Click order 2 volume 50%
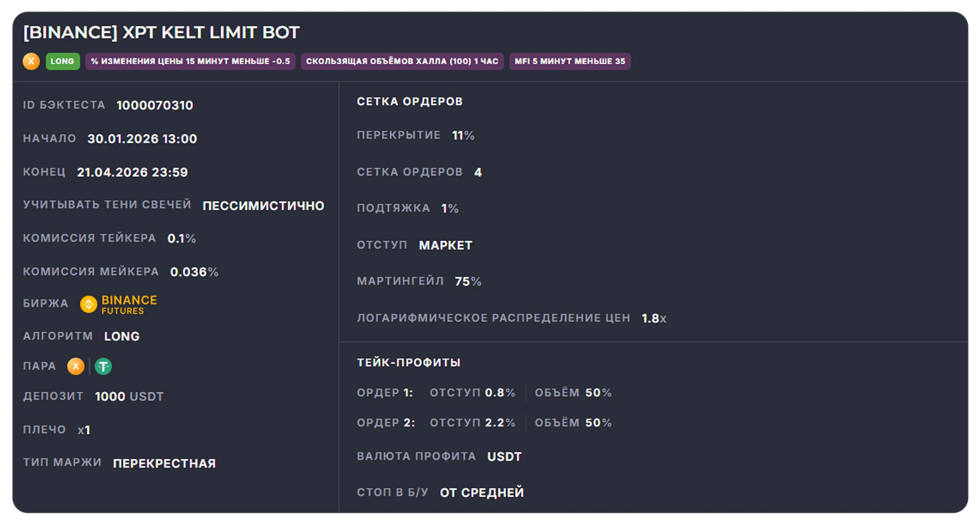Image resolution: width=980 pixels, height=524 pixels. (599, 423)
